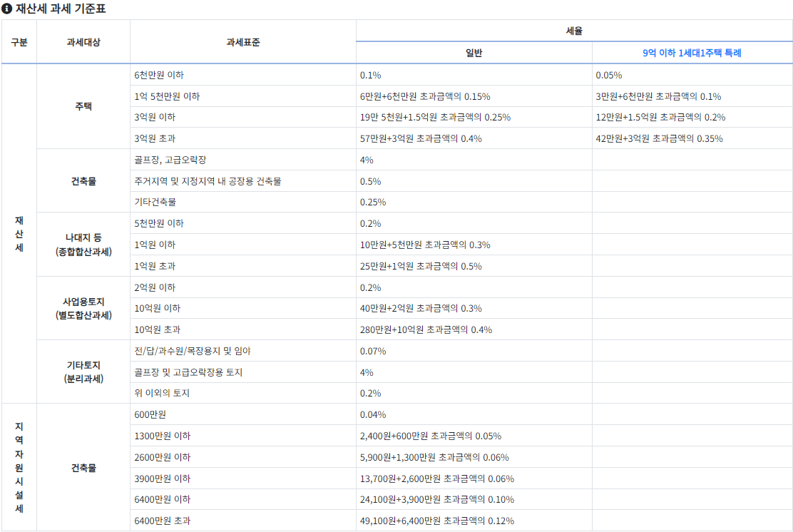Click the 3억원 초과 cell
The width and height of the screenshot is (793, 532).
tap(242, 138)
